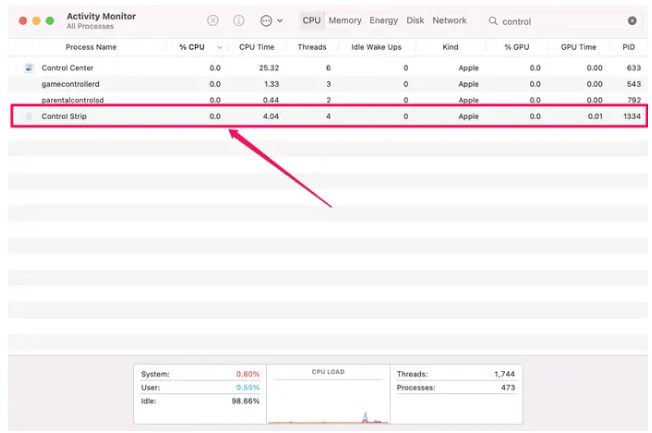Viewport: 652px width, 433px height.
Task: Click PID value 543
Action: [x=634, y=84]
